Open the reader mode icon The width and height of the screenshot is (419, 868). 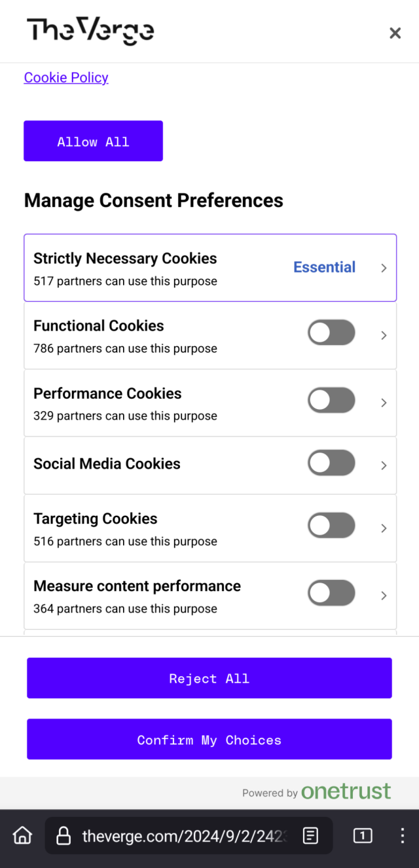click(311, 835)
